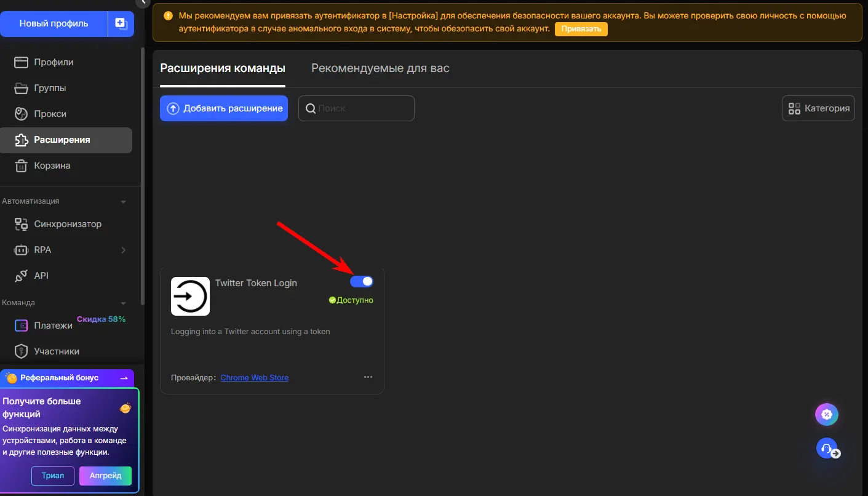Open the Payments (Платежи) section
The height and width of the screenshot is (496, 868).
click(53, 326)
